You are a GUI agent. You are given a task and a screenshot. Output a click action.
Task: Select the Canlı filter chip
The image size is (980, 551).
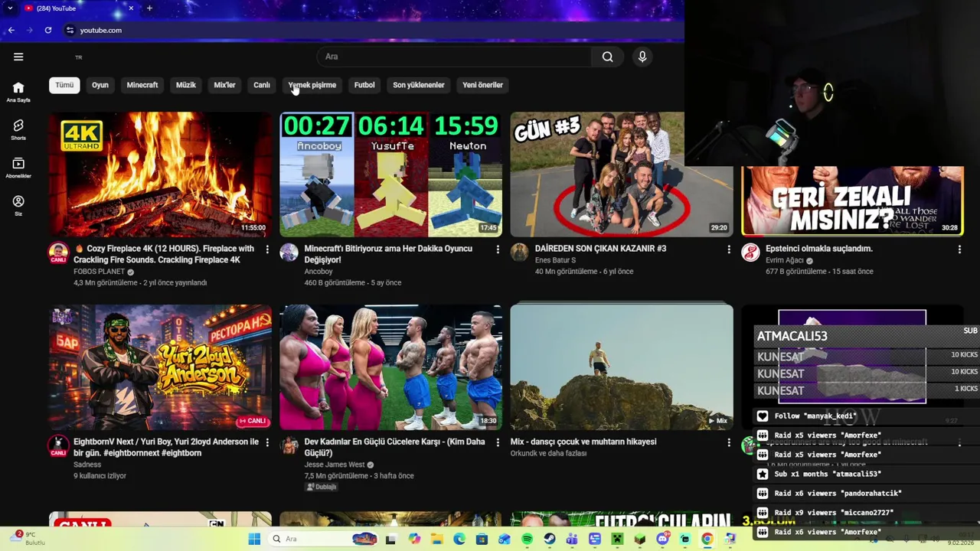[x=262, y=85]
